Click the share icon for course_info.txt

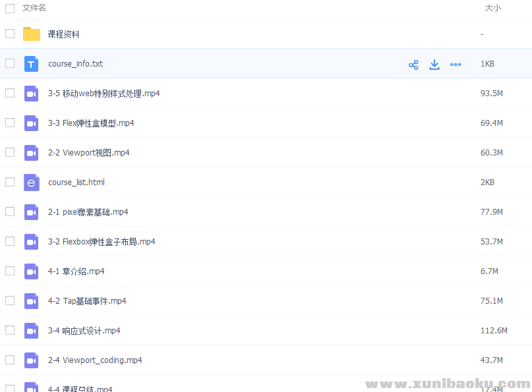click(x=413, y=64)
